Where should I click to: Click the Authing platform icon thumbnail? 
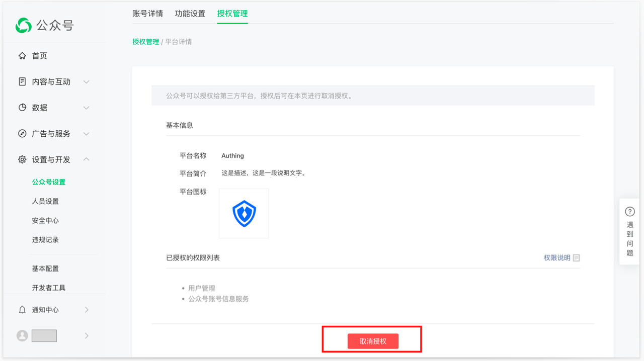click(244, 213)
